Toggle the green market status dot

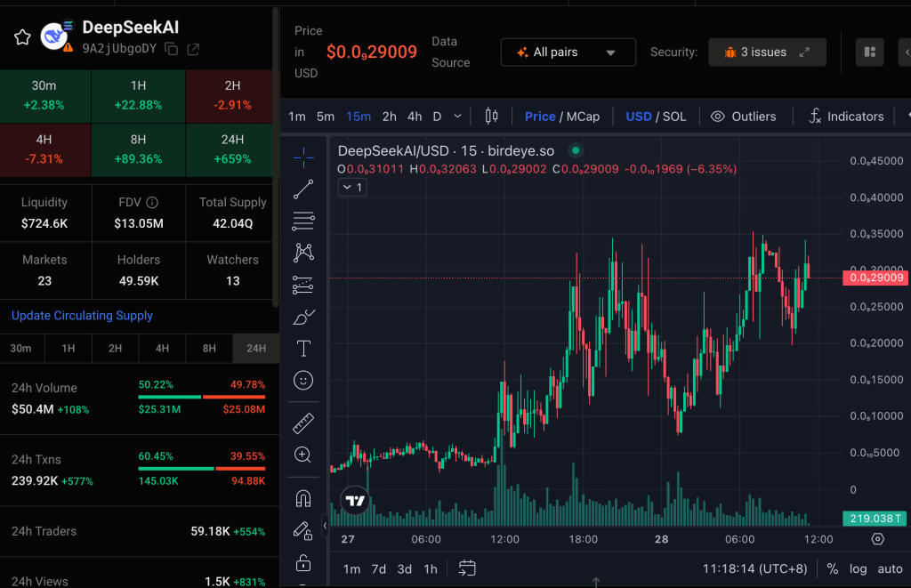coord(576,150)
